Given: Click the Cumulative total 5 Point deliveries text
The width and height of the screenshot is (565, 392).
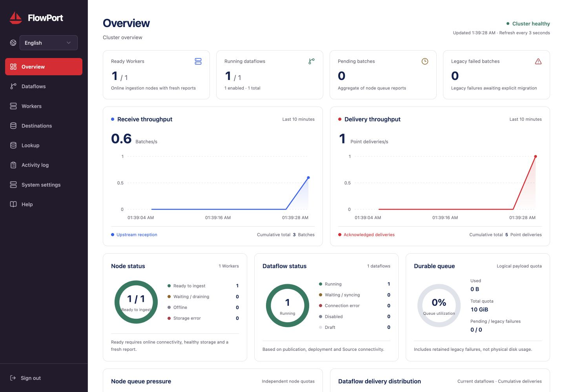Looking at the screenshot, I should point(505,235).
